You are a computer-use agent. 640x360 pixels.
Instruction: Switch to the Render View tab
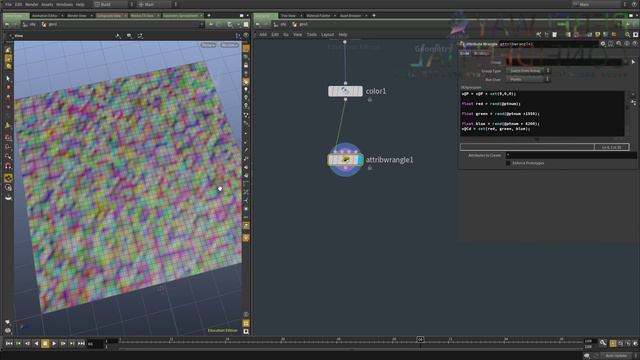[77, 16]
